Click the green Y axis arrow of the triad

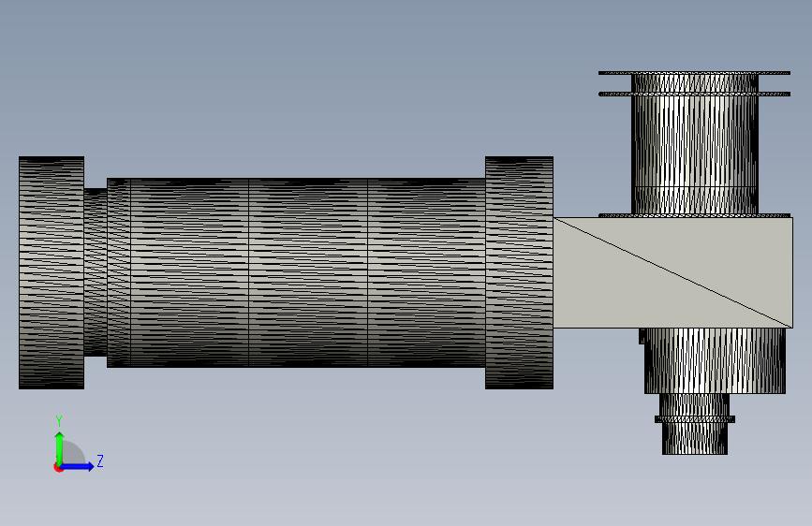59,448
